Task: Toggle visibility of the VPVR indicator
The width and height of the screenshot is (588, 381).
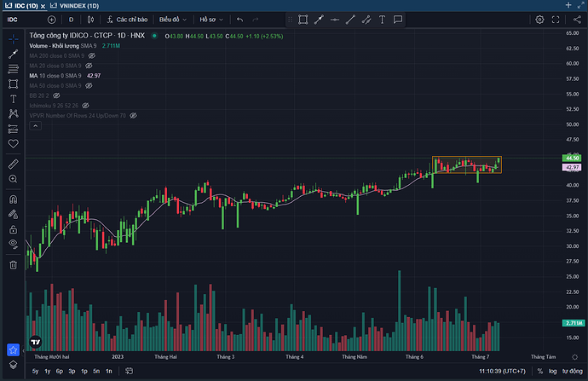Action: (x=135, y=116)
